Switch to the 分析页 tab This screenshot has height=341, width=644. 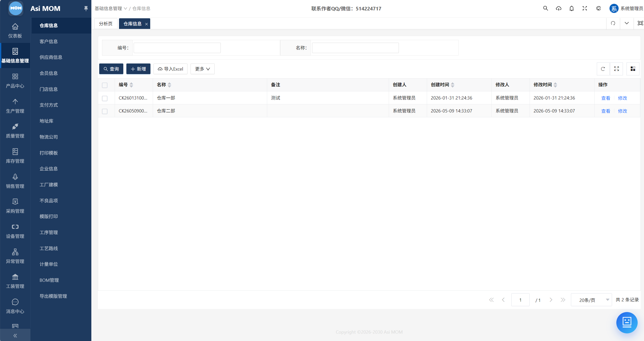click(106, 24)
